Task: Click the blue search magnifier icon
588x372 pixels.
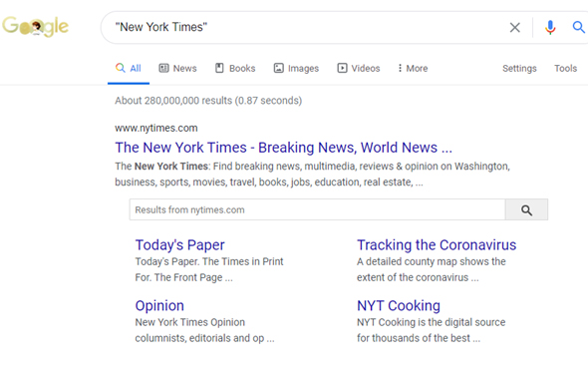Action: pos(579,27)
